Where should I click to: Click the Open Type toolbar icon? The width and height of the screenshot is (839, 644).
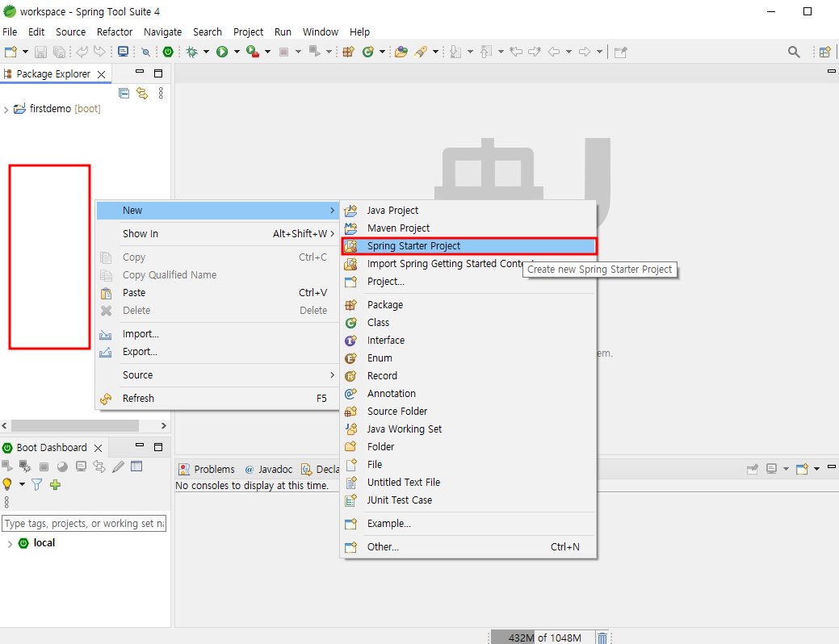[x=401, y=52]
